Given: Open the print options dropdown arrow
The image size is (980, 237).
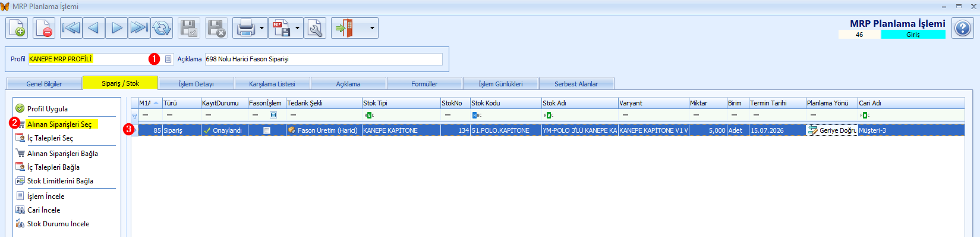Looking at the screenshot, I should [261, 28].
